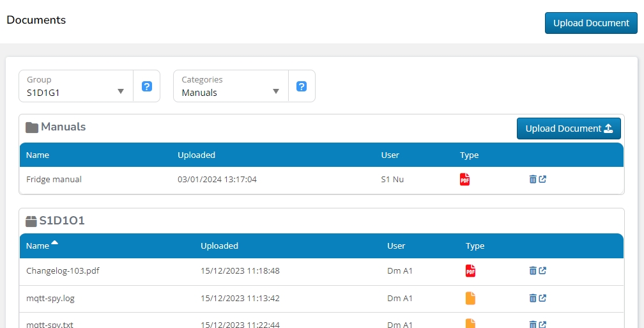This screenshot has height=328, width=644.
Task: Open help for the Group selector
Action: [x=147, y=86]
